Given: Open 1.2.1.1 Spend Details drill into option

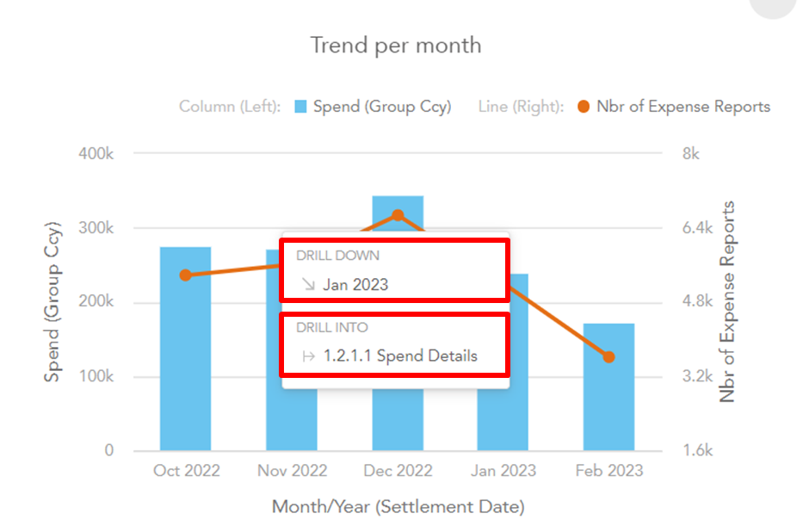Looking at the screenshot, I should [400, 356].
